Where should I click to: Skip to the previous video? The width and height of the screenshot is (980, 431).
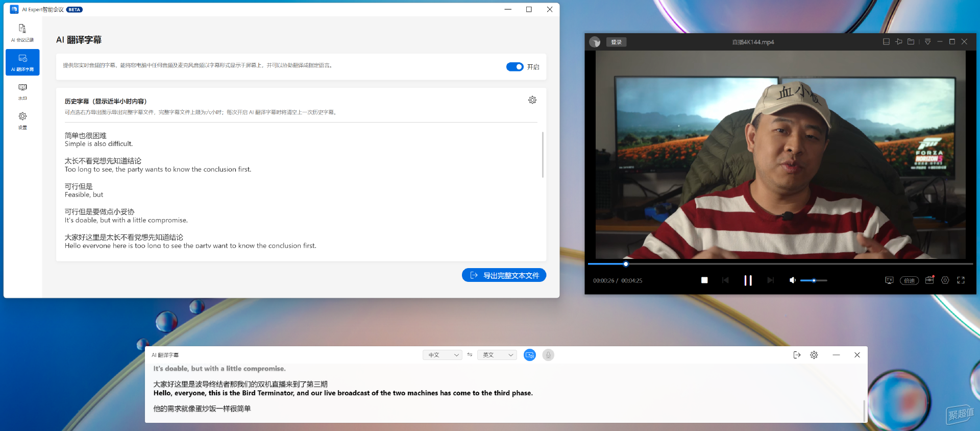click(725, 280)
